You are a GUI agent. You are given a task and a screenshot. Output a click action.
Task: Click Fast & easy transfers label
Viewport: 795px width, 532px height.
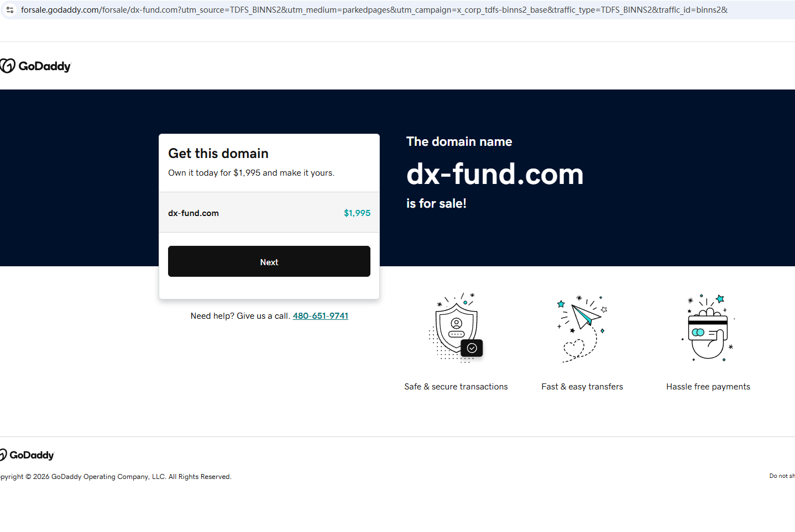pos(582,387)
